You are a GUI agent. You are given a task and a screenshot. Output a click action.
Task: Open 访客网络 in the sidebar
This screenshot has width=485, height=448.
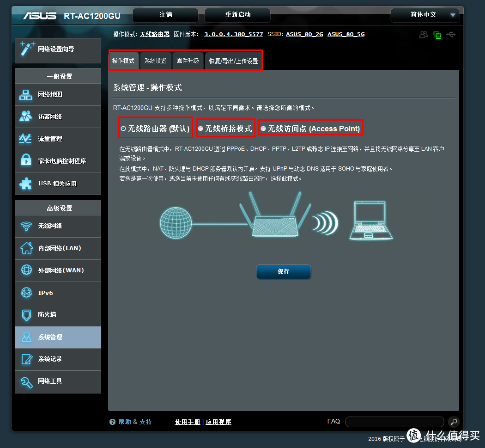tap(58, 117)
